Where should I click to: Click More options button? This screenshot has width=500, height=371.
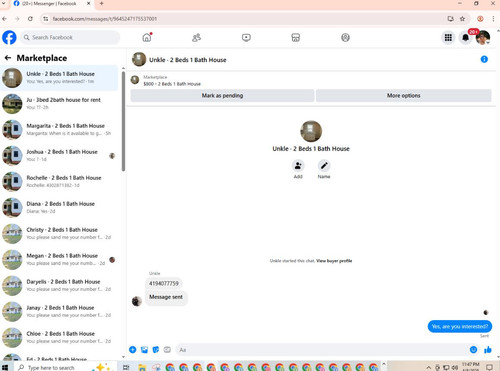click(x=404, y=95)
